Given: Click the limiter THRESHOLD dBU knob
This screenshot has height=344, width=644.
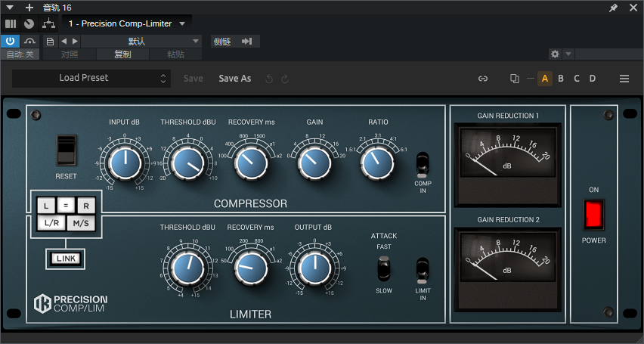Looking at the screenshot, I should [188, 269].
